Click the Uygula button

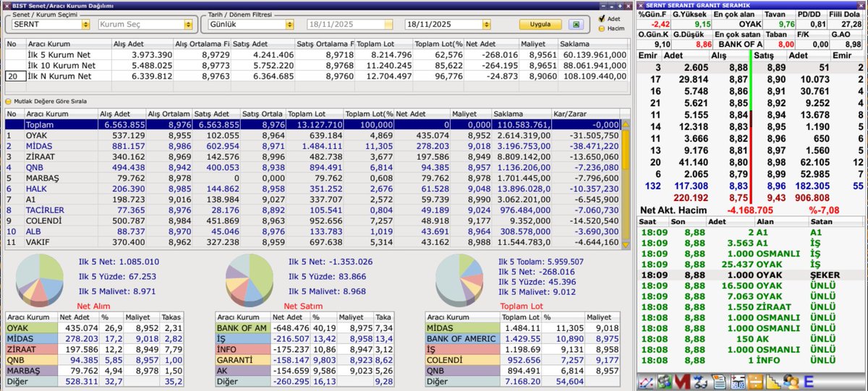pos(540,24)
